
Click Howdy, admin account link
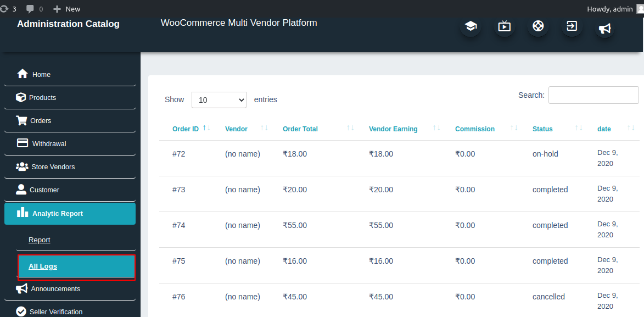coord(610,9)
